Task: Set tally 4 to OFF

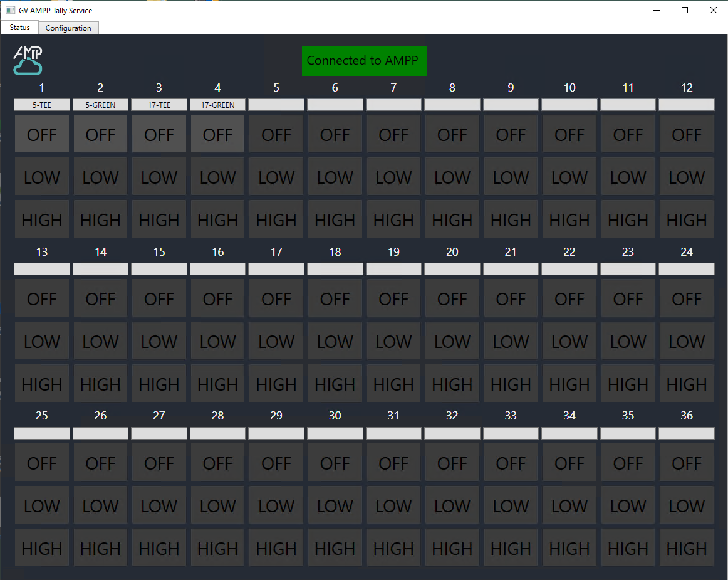Action: coord(218,134)
